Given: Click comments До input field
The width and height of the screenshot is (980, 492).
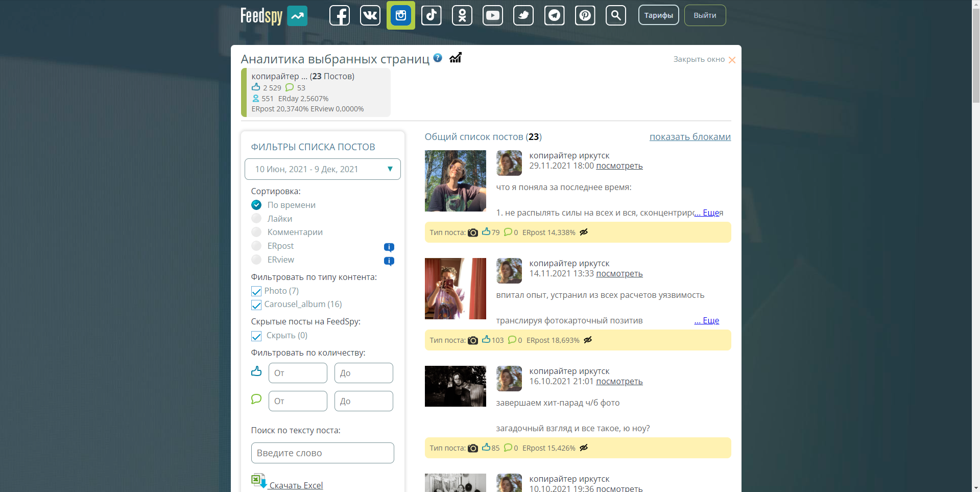Looking at the screenshot, I should pos(364,401).
